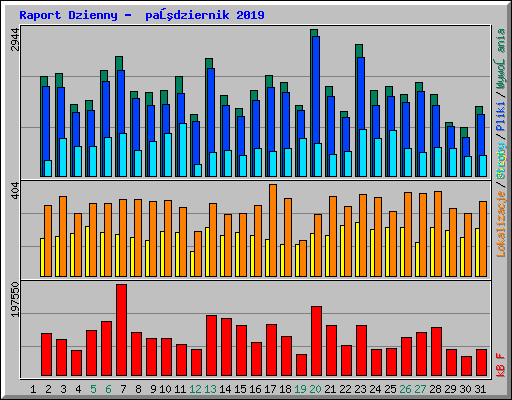Screen dimensions: 512x400
Task: Select the day 26 weekend label
Action: (405, 389)
